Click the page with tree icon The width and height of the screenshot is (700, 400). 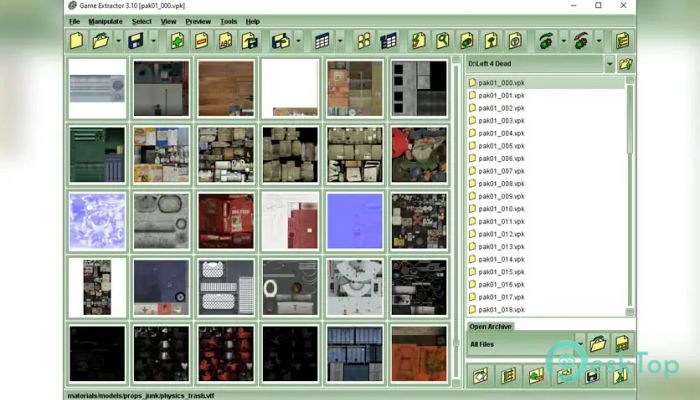click(x=491, y=41)
